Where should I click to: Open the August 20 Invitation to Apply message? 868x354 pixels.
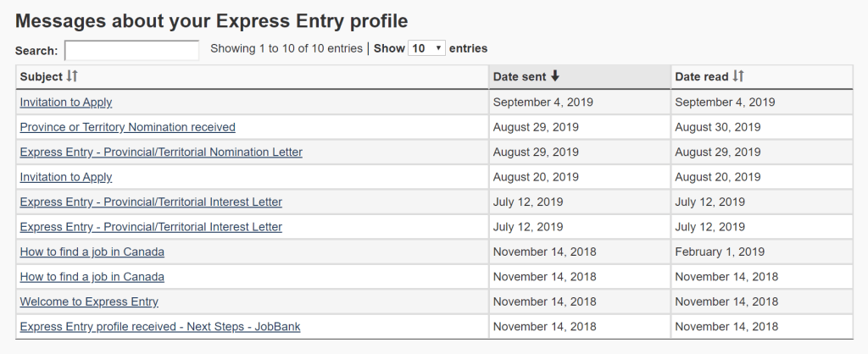(66, 177)
